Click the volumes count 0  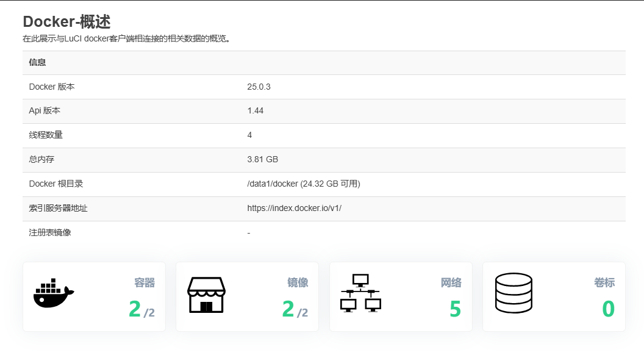(608, 309)
